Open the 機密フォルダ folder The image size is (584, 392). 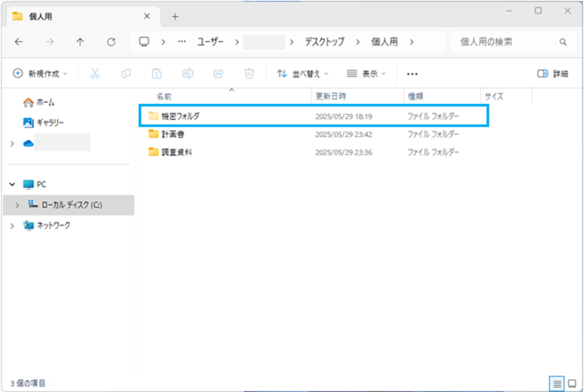(x=180, y=116)
